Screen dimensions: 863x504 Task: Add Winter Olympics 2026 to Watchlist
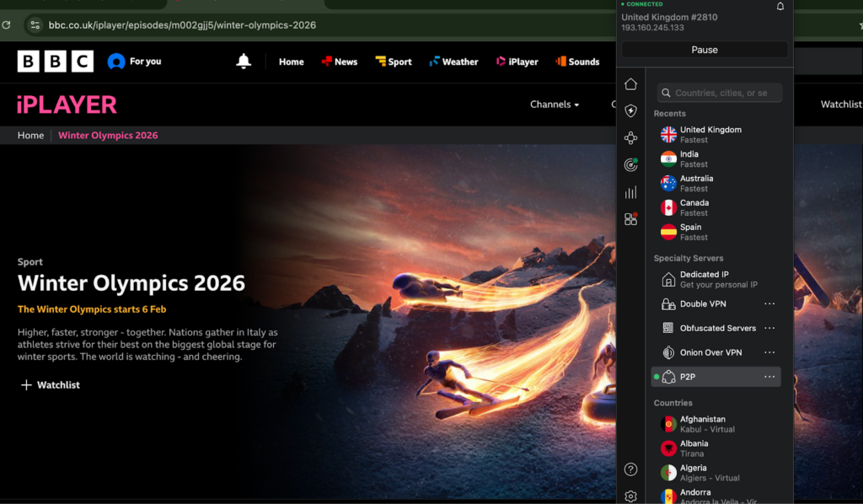click(x=50, y=385)
